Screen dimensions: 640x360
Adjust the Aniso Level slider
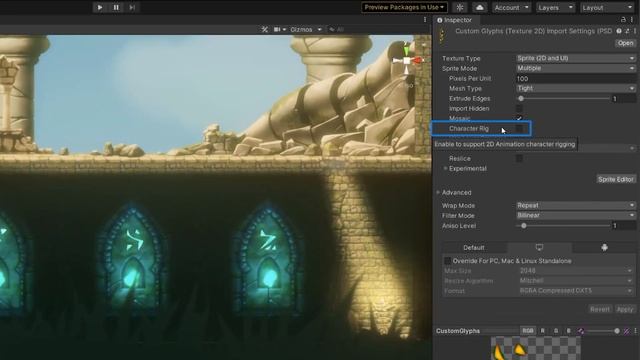[563, 226]
